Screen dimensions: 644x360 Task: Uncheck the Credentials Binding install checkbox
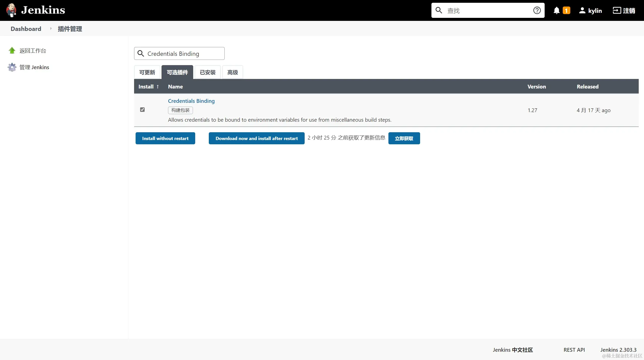142,110
